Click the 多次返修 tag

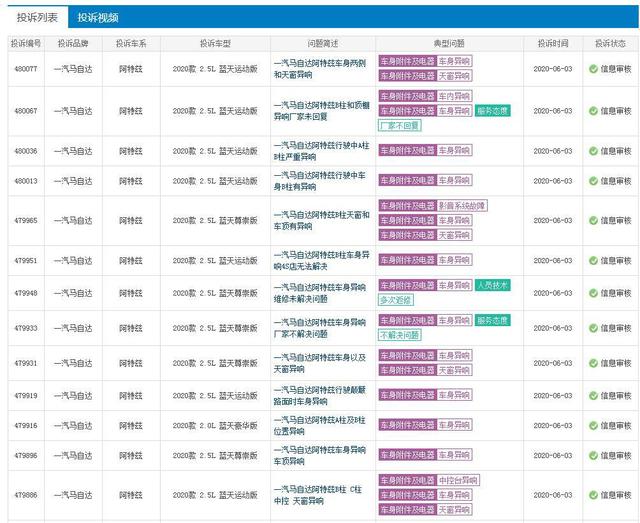396,300
